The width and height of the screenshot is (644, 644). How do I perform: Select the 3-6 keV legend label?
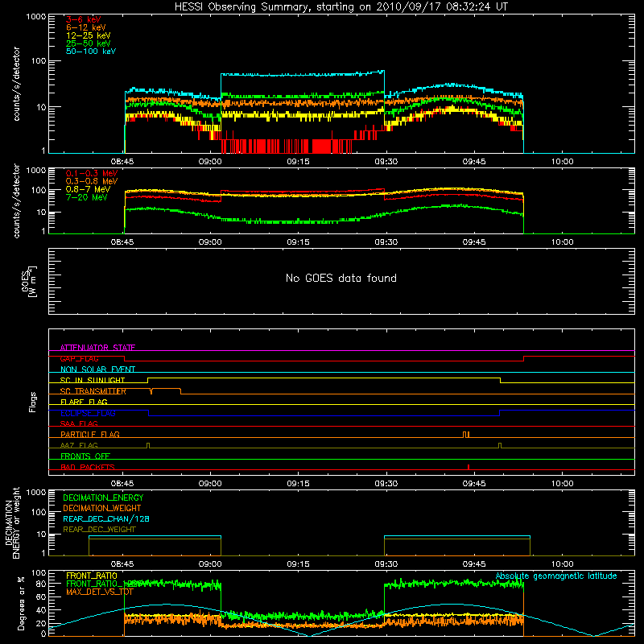(x=83, y=19)
